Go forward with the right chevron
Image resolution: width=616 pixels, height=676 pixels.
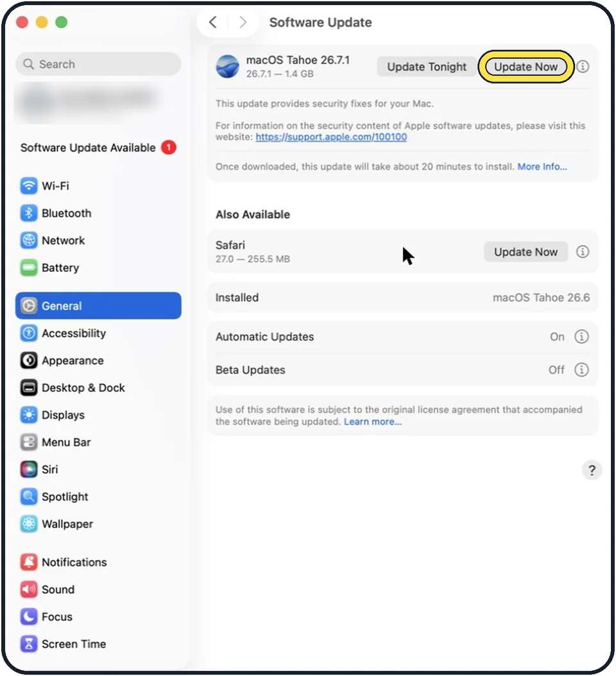click(x=243, y=22)
